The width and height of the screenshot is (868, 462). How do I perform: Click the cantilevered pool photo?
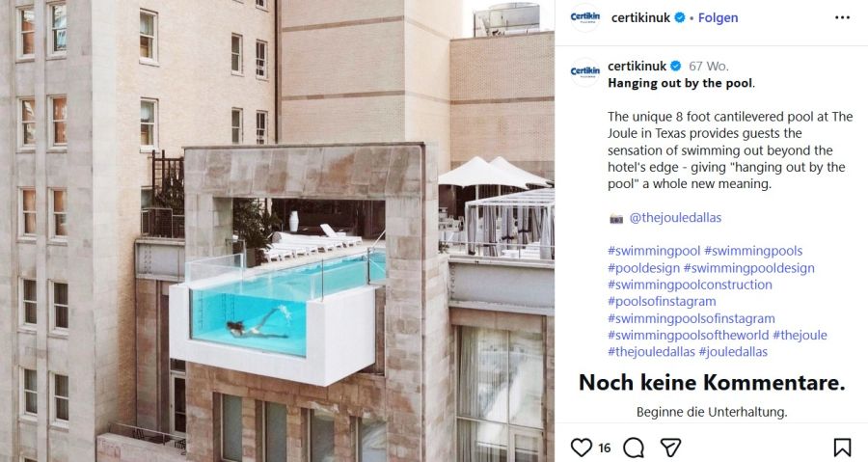[277, 231]
